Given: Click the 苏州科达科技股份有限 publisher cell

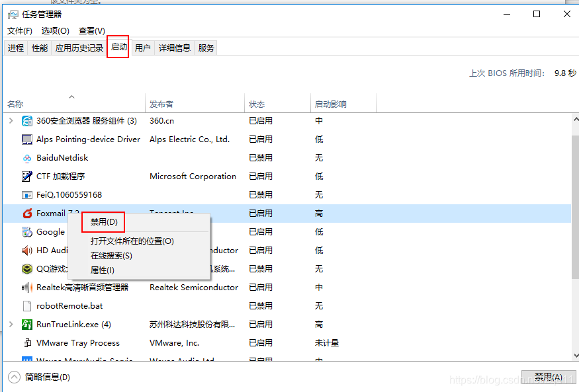Looking at the screenshot, I should 192,325.
